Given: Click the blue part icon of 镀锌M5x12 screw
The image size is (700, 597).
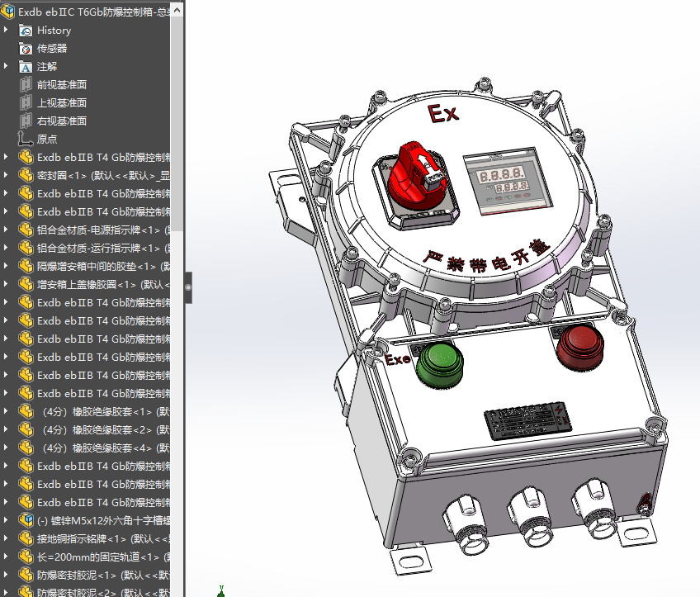Looking at the screenshot, I should click(x=27, y=519).
